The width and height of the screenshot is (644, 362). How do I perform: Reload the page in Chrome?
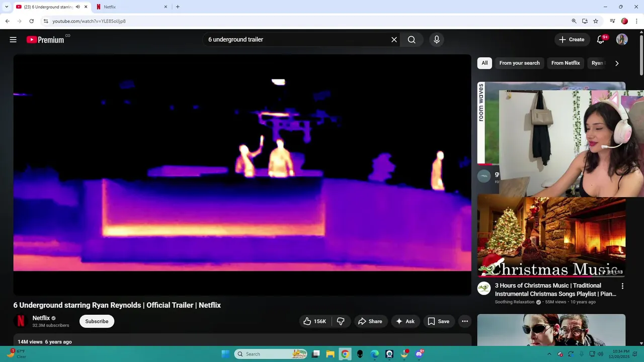(31, 21)
